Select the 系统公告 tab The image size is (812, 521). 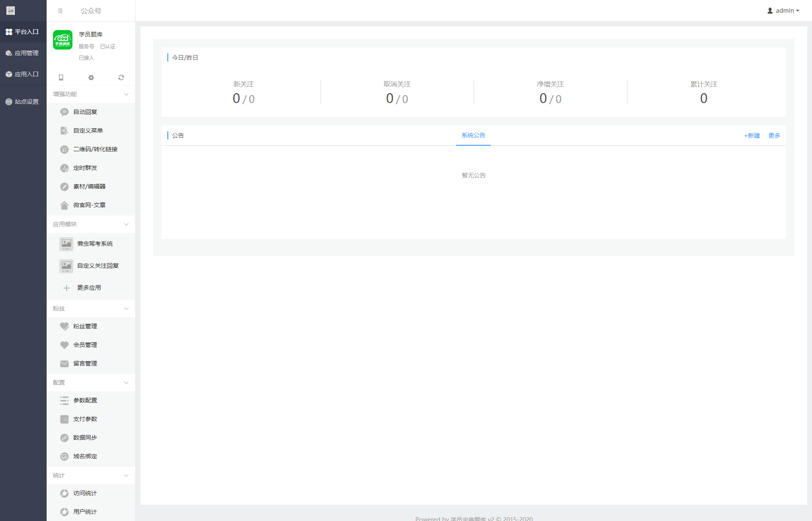click(473, 136)
